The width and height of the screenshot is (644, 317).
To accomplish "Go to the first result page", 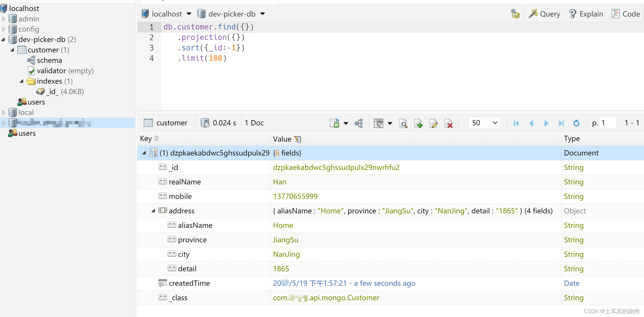I will tap(516, 123).
